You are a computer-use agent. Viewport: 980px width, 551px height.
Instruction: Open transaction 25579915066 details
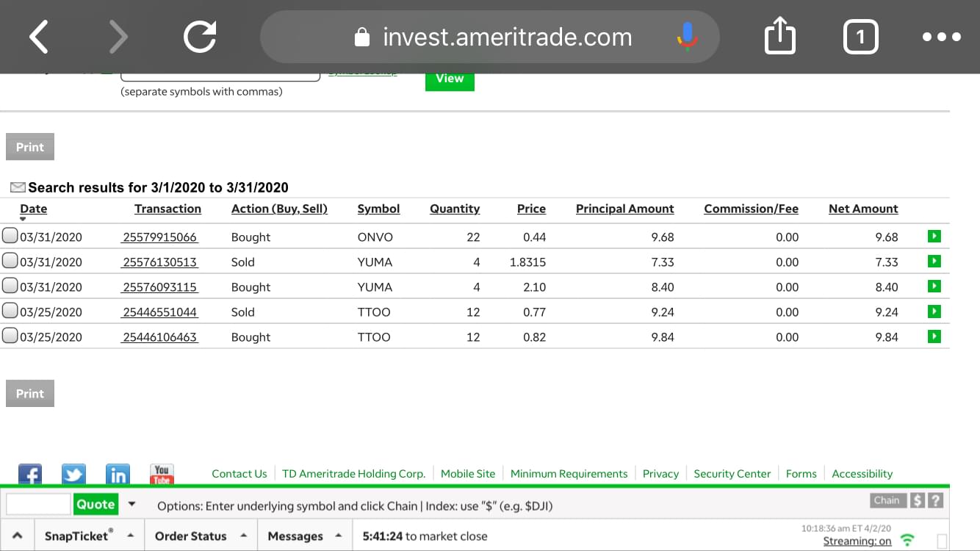[159, 237]
